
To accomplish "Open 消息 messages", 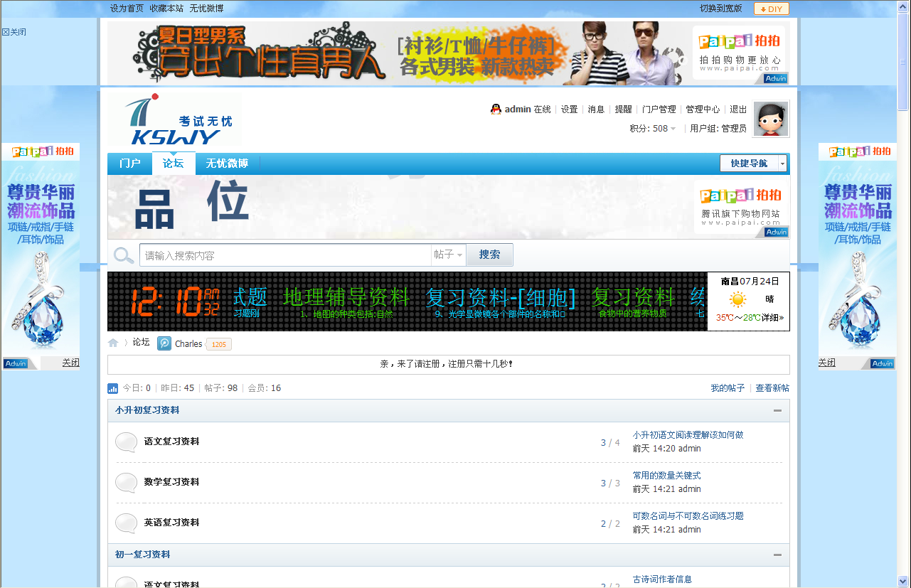I will [x=596, y=109].
